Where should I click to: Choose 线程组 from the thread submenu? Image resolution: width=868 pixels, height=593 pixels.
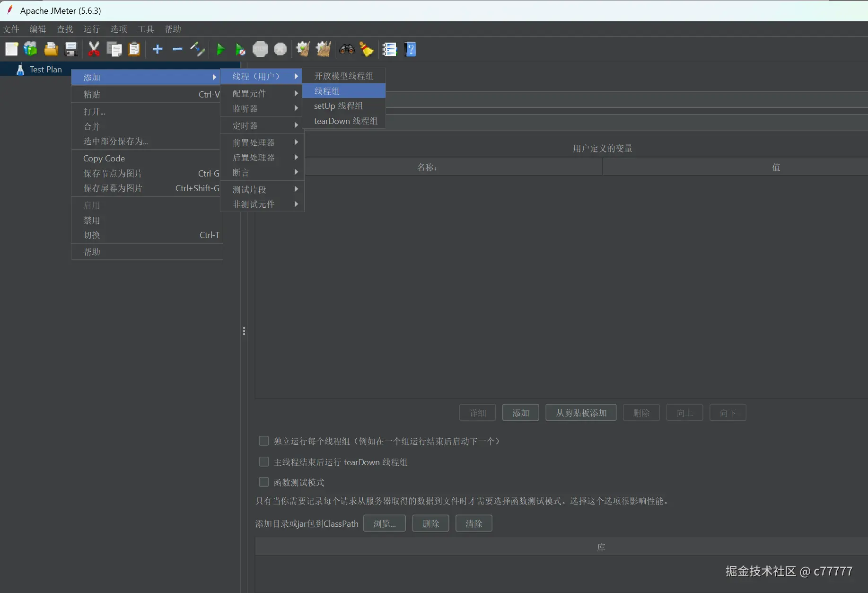pos(344,91)
